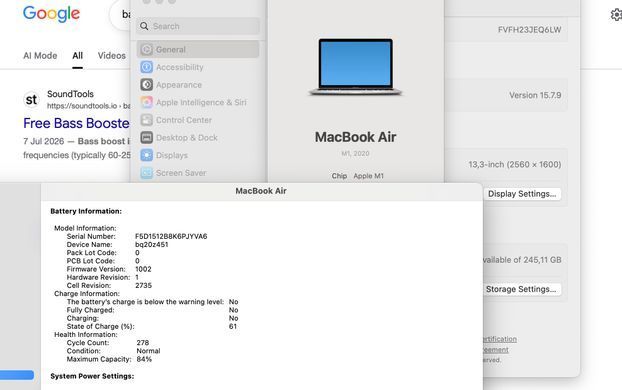Select Accessibility in Settings sidebar
Viewport: 622px width, 390px height.
point(198,67)
